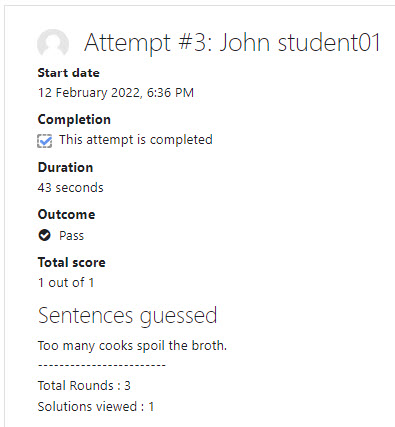The width and height of the screenshot is (395, 427).
Task: Click the Start date label
Action: [69, 73]
